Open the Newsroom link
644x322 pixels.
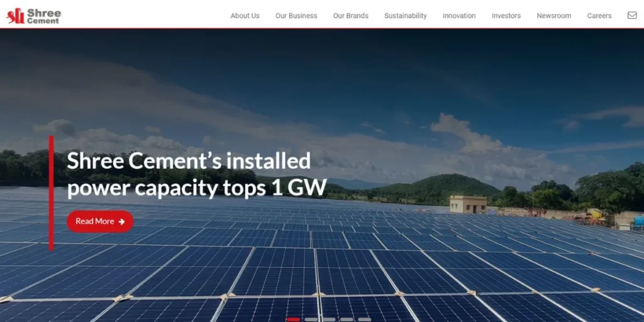tap(553, 16)
